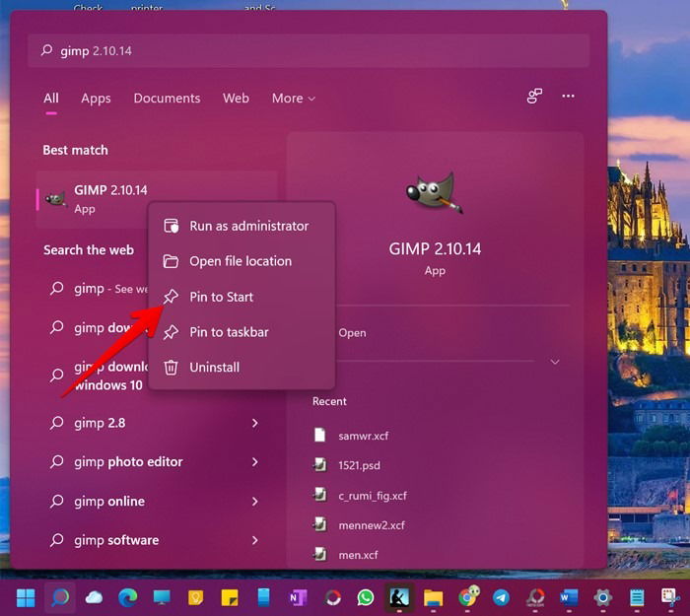Open the Search icon in taskbar

(60, 597)
